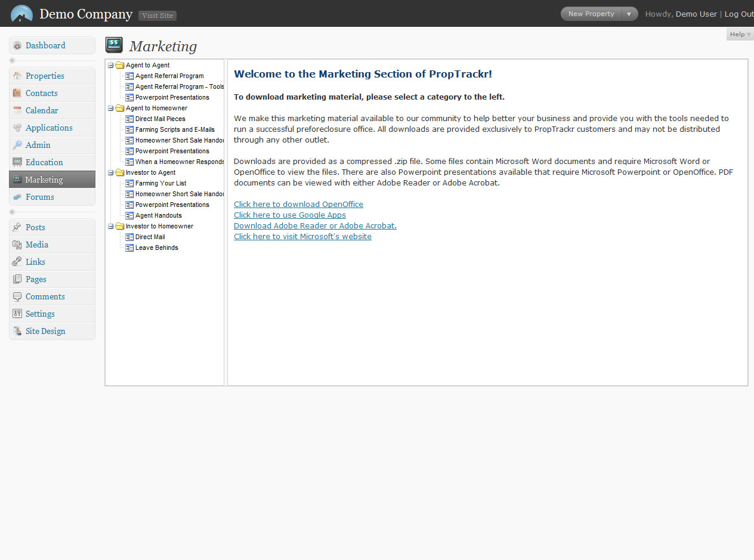Click the Dashboard icon in sidebar
Image resolution: width=754 pixels, height=560 pixels.
pyautogui.click(x=17, y=46)
